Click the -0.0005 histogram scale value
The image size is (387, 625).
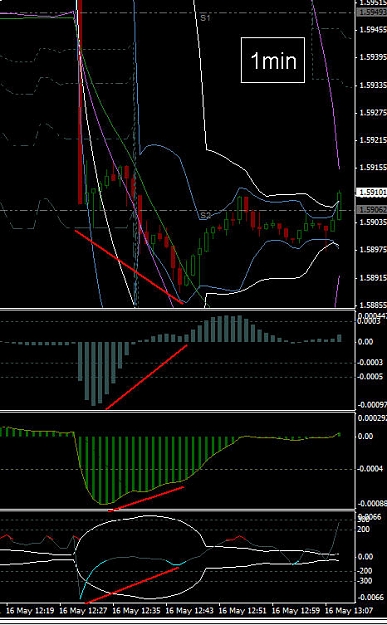tap(371, 377)
